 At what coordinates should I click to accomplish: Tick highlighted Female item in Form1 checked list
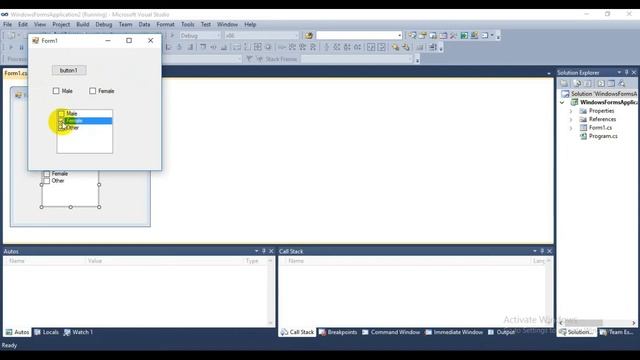click(61, 120)
